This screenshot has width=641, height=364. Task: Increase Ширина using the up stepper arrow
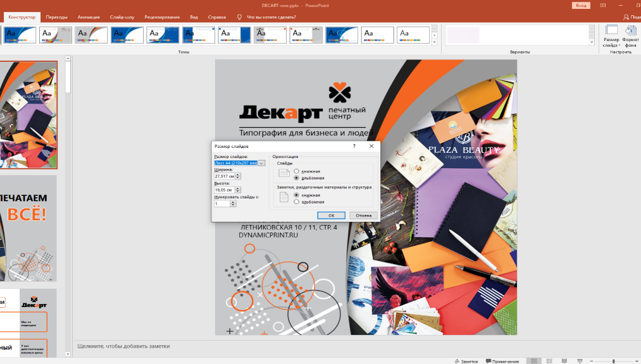point(237,174)
